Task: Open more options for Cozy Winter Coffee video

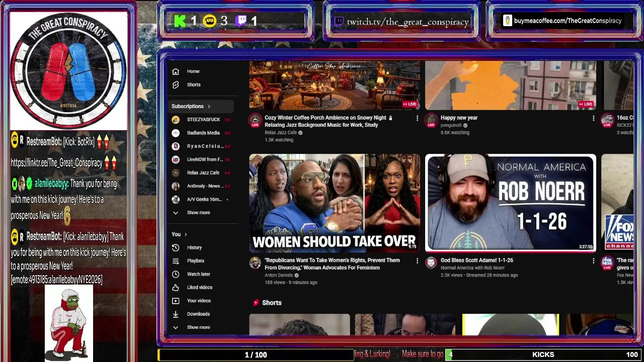Action: (417, 118)
